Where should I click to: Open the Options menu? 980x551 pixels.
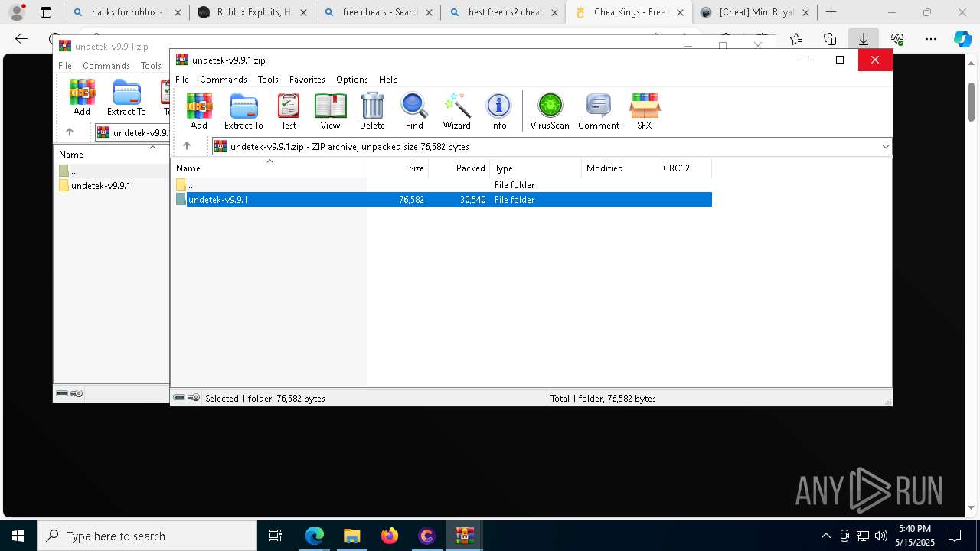pos(352,80)
